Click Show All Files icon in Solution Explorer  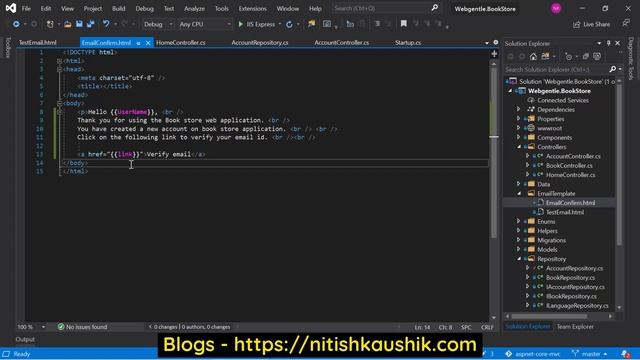(597, 56)
